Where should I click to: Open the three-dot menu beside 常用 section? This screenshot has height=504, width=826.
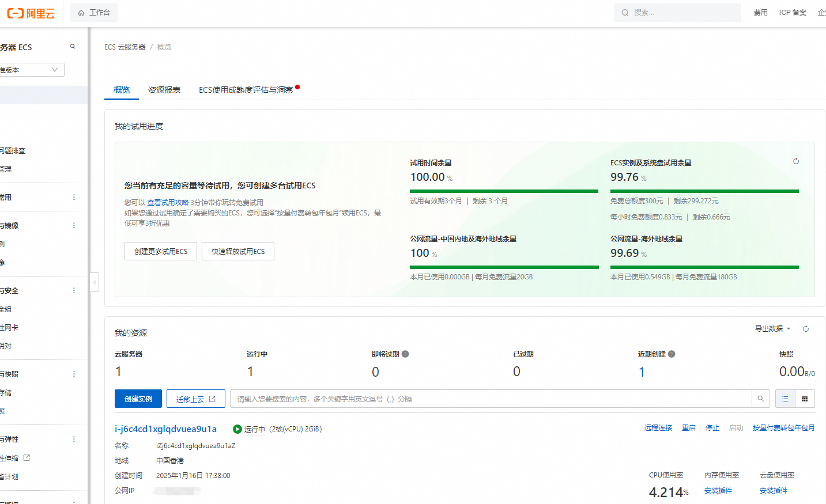[x=74, y=198]
